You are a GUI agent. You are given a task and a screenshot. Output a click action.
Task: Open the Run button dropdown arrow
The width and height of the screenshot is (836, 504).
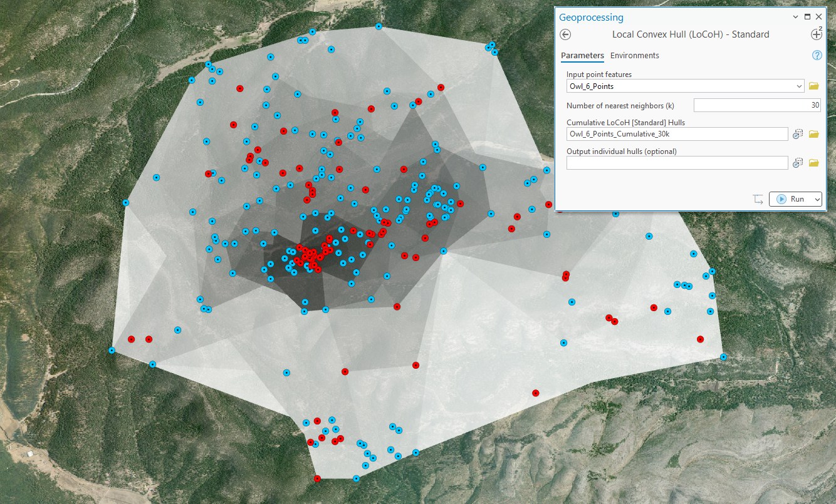[816, 199]
